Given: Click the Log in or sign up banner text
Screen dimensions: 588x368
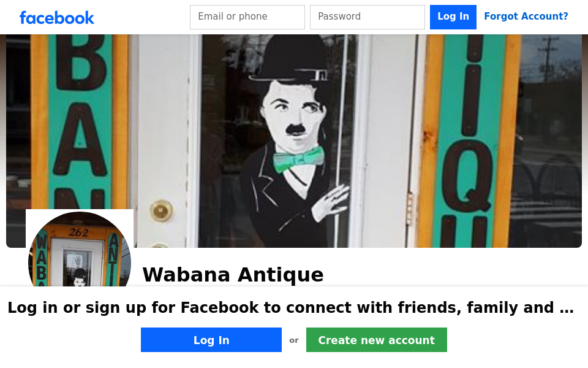Looking at the screenshot, I should coord(290,307).
